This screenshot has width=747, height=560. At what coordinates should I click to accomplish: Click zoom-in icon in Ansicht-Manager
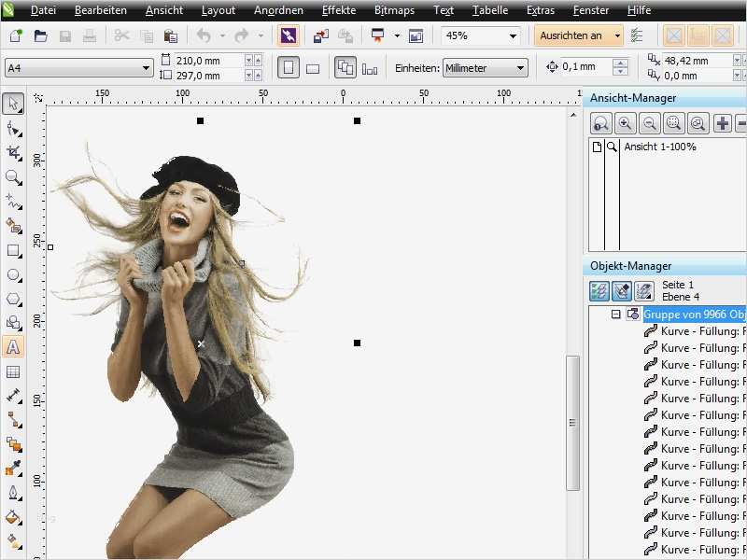point(625,123)
